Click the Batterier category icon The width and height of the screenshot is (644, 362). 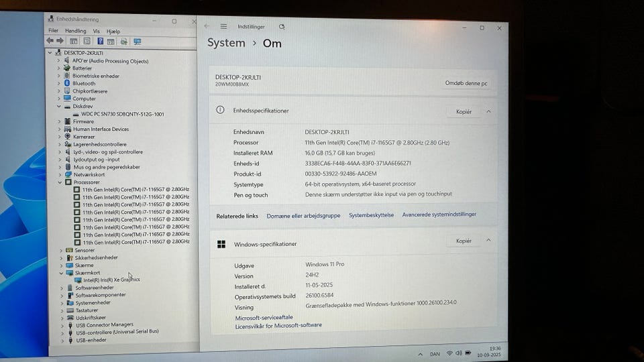[x=67, y=68]
